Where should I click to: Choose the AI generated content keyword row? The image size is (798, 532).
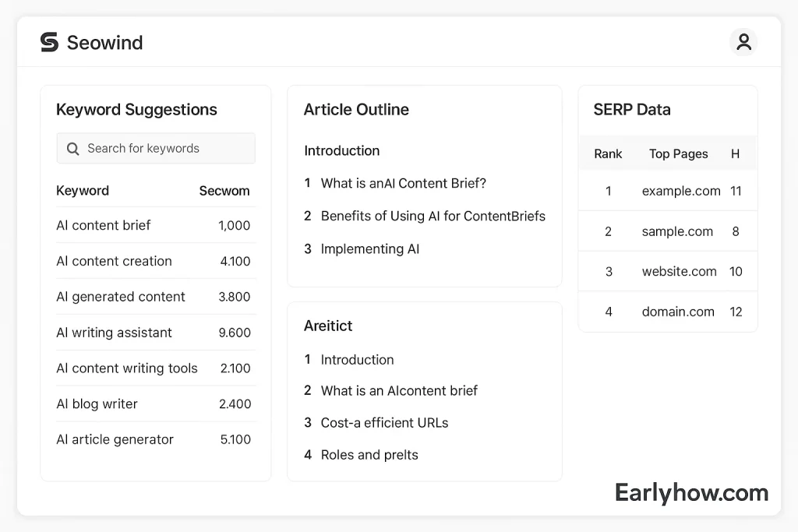point(121,297)
